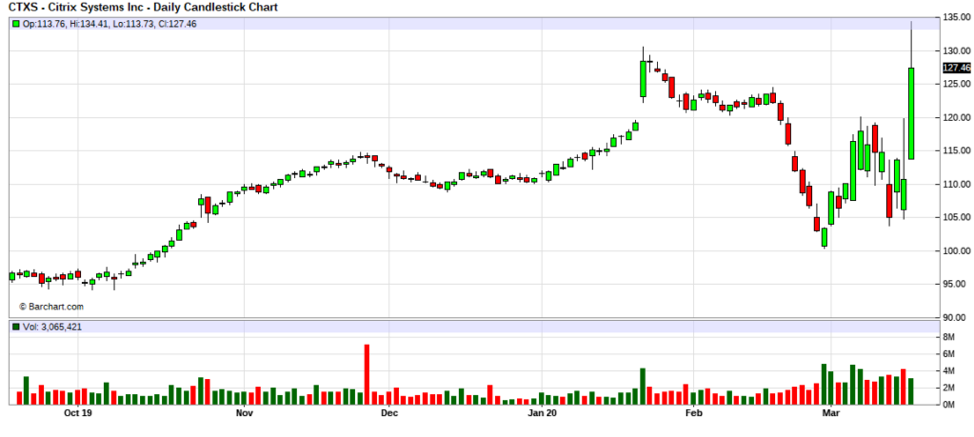Click the 130.00 price axis label
The width and height of the screenshot is (974, 437).
point(956,51)
